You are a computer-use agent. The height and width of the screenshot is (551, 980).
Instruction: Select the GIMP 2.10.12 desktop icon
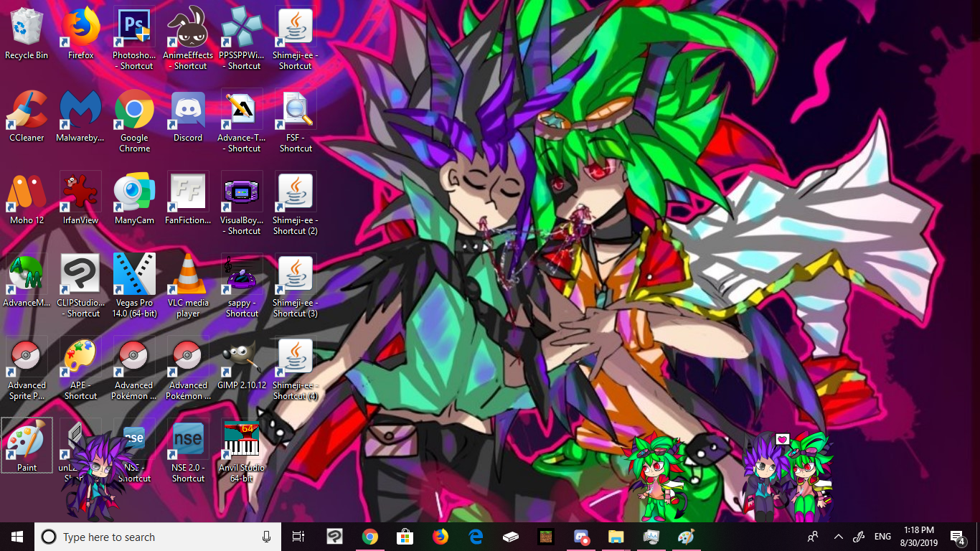pos(242,364)
